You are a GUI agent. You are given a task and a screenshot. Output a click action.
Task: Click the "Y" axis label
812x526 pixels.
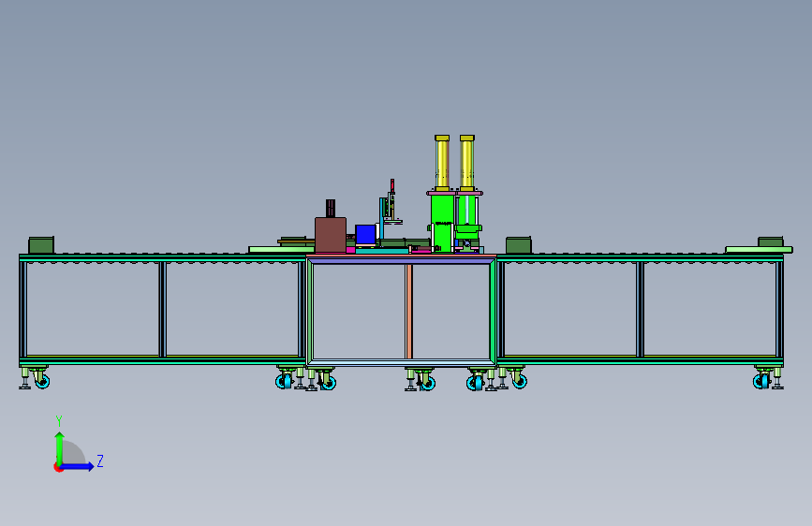[59, 420]
